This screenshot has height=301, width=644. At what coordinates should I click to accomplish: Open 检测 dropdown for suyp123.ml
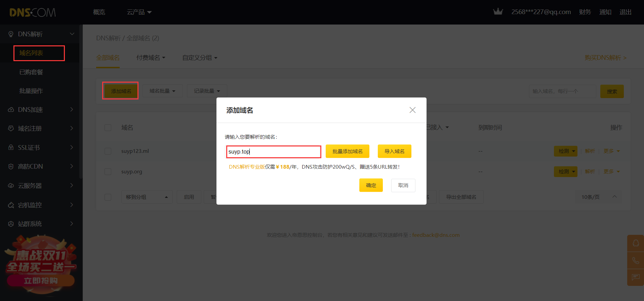click(566, 151)
